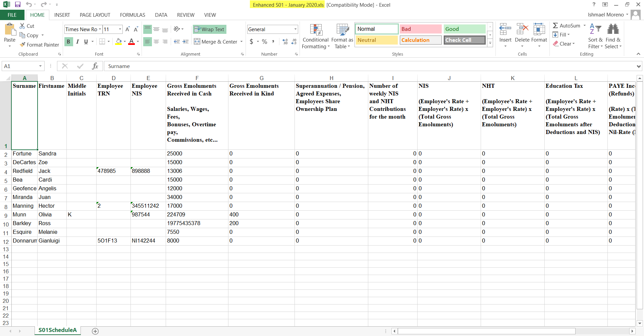Image resolution: width=644 pixels, height=336 pixels.
Task: Click the Copy button in Clipboard group
Action: click(x=30, y=35)
